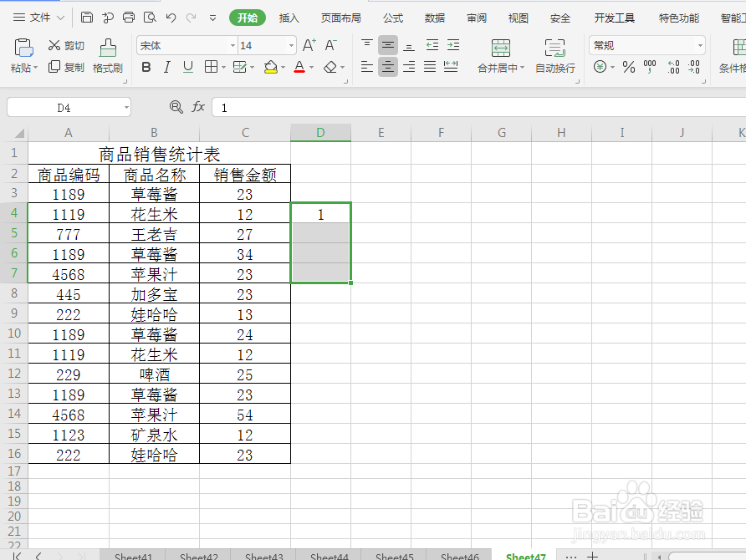Decrease decimal places icon
Image resolution: width=746 pixels, height=560 pixels.
coord(694,67)
